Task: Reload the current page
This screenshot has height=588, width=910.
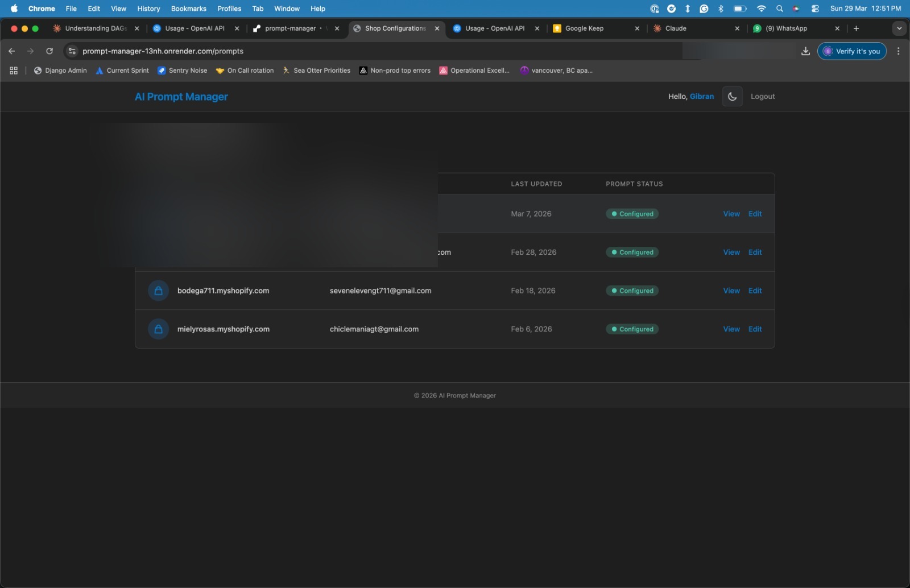Action: tap(49, 51)
